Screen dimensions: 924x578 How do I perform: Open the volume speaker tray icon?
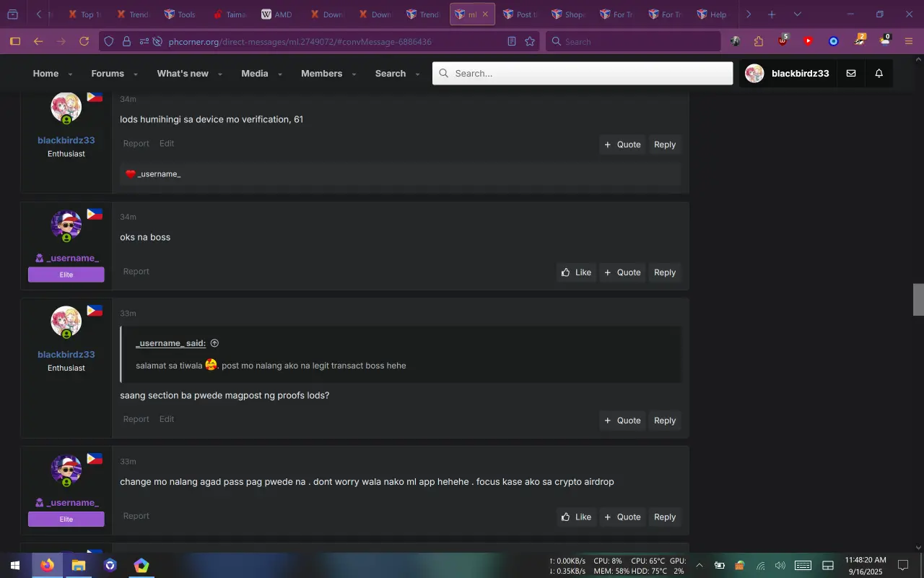coord(780,565)
